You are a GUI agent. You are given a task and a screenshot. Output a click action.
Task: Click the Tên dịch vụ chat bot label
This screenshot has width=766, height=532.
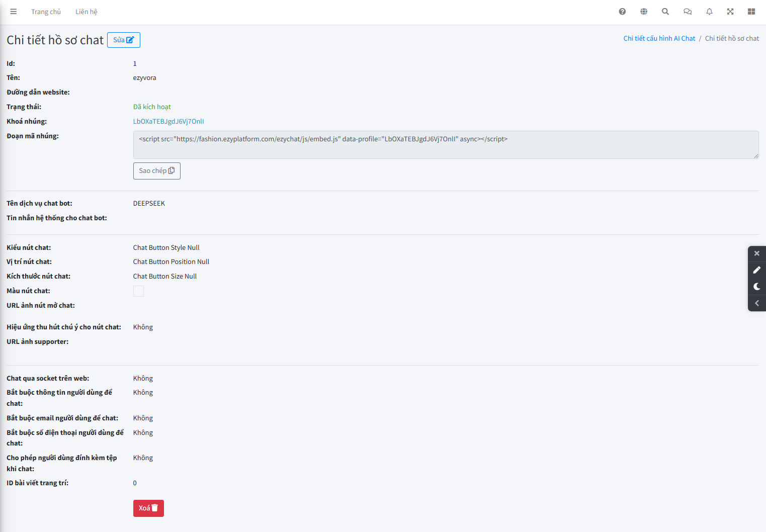point(39,203)
